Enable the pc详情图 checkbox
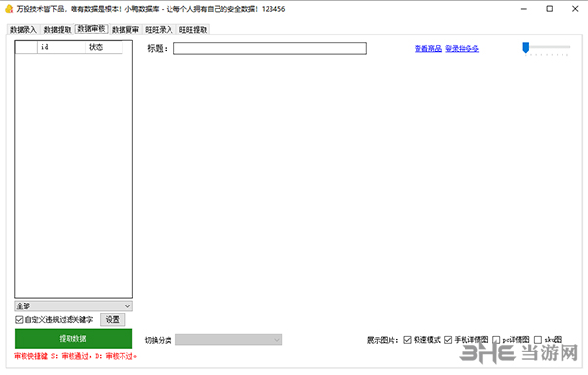This screenshot has width=588, height=375. point(496,340)
